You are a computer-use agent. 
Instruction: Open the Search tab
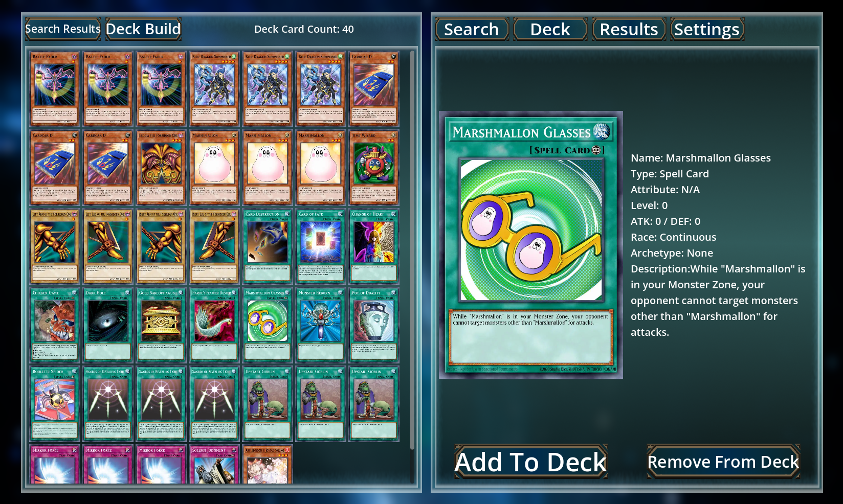coord(472,29)
